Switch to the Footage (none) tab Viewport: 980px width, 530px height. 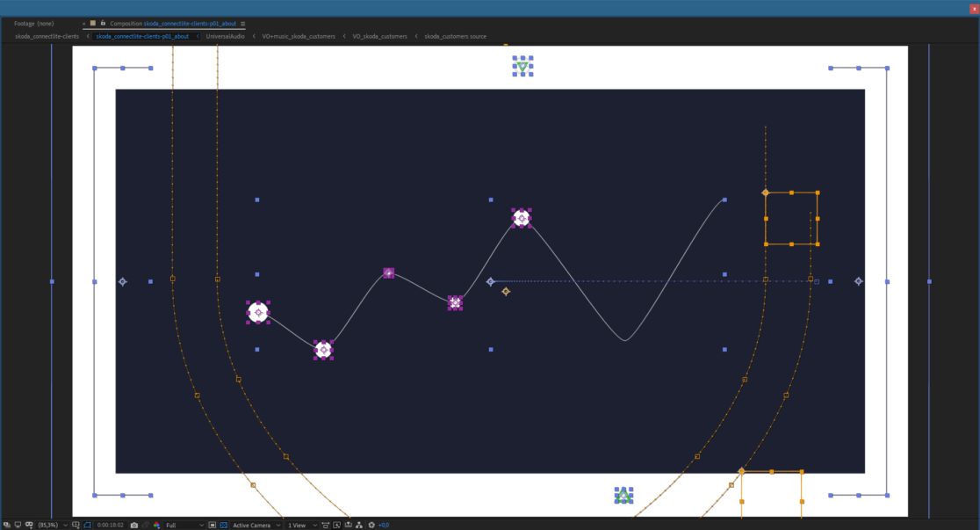(34, 23)
